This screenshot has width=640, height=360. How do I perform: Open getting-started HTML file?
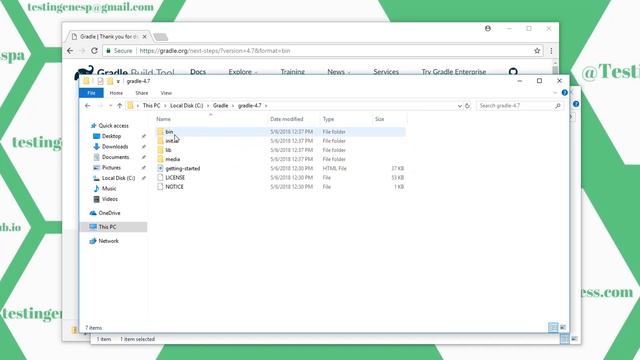click(x=182, y=168)
